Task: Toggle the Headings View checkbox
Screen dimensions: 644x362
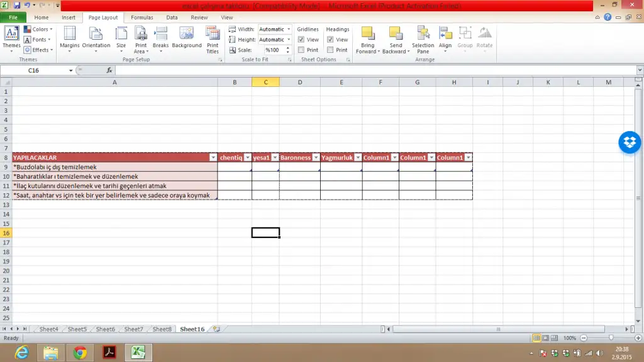Action: (330, 40)
